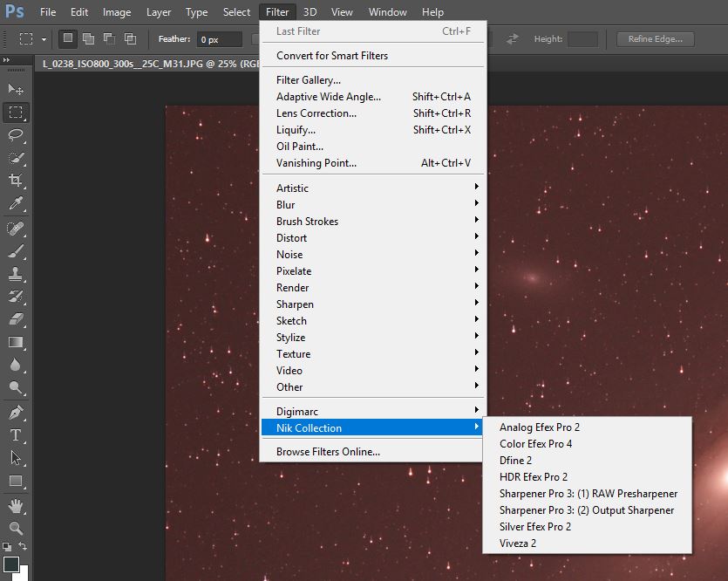Select the Hand tool
This screenshot has height=581, width=728.
16,505
